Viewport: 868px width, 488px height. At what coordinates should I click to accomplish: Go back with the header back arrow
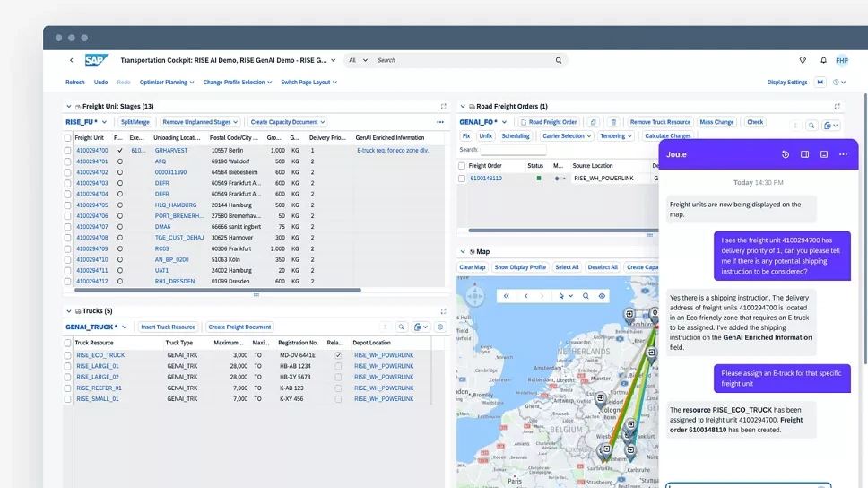tap(72, 60)
